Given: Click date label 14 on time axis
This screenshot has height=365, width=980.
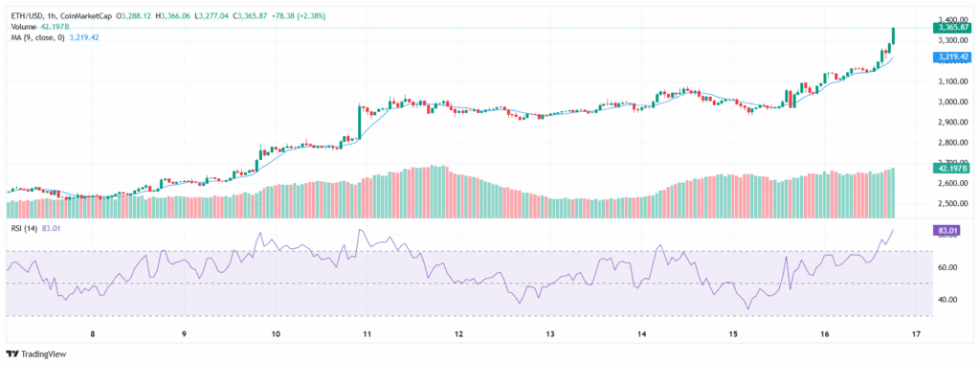Looking at the screenshot, I should pos(642,334).
